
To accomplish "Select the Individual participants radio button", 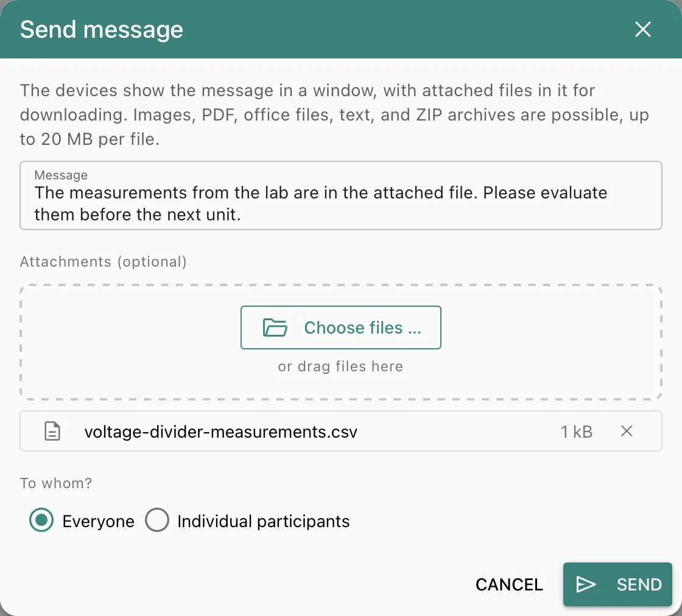I will coord(157,520).
